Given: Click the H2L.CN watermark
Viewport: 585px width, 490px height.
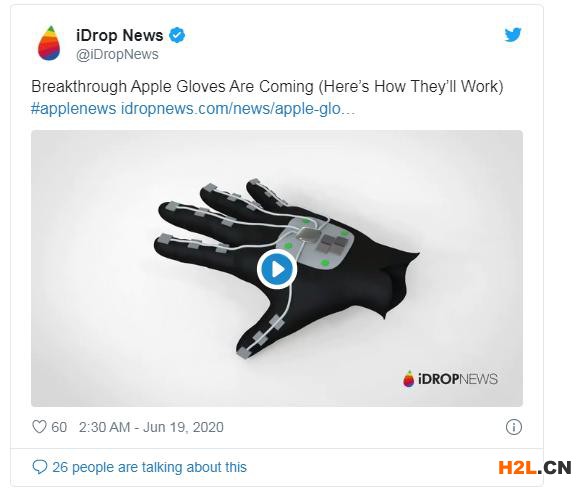Looking at the screenshot, I should [535, 468].
